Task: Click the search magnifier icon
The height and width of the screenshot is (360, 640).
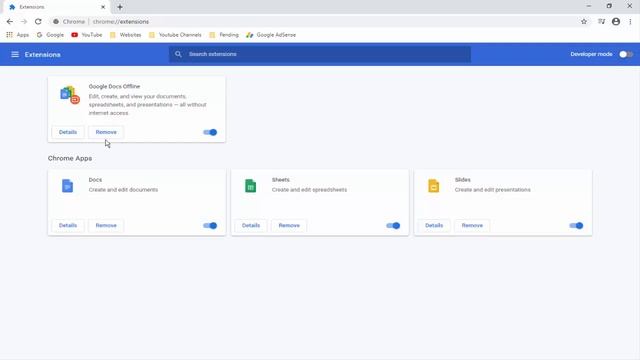Action: (178, 54)
